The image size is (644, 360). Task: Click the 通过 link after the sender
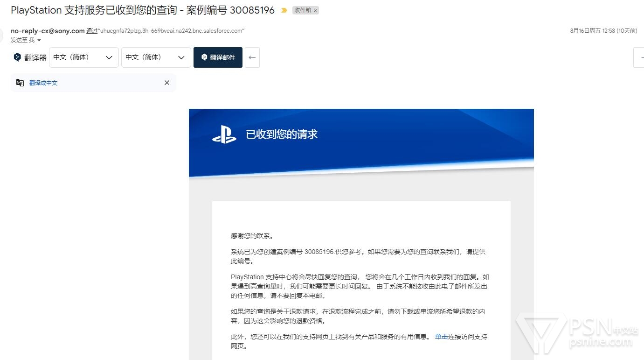tap(92, 31)
